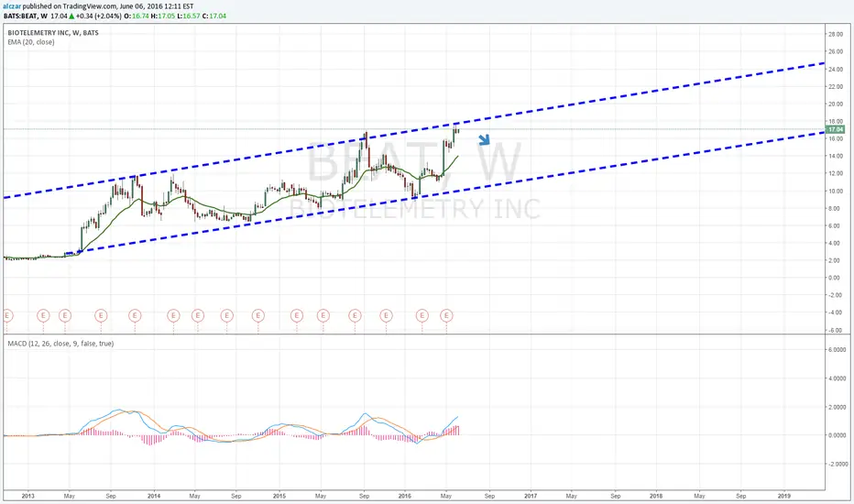
Task: Click the 2016 time axis label
Action: [405, 496]
